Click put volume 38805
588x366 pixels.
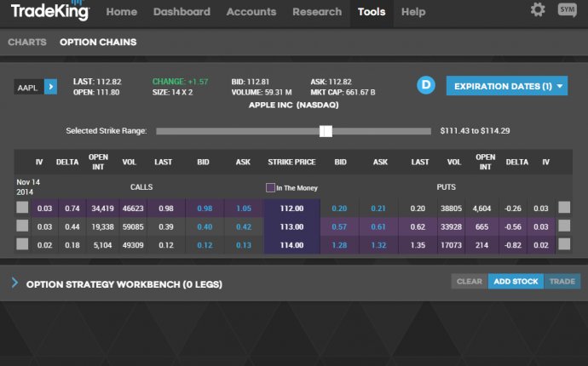(451, 209)
